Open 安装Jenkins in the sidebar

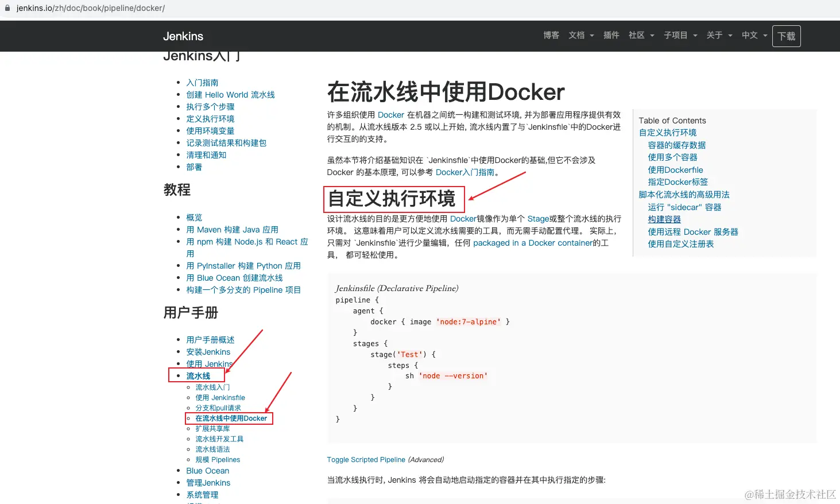[x=208, y=352]
